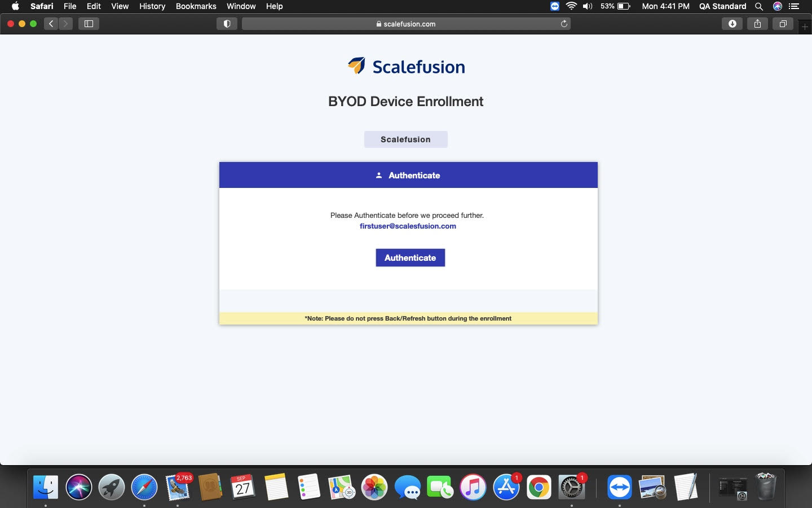Open the Safari share menu
Viewport: 812px width, 508px height.
pyautogui.click(x=757, y=24)
